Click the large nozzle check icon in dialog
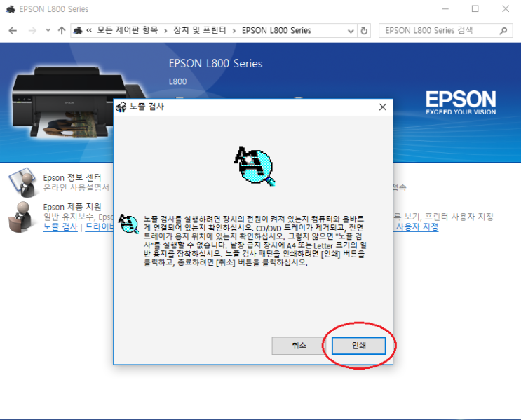 coord(255,166)
